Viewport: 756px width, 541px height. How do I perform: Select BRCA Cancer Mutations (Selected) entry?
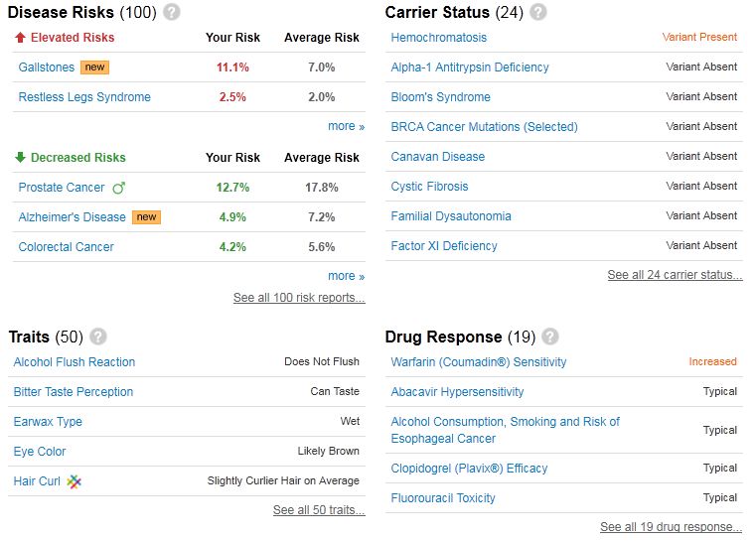coord(484,127)
